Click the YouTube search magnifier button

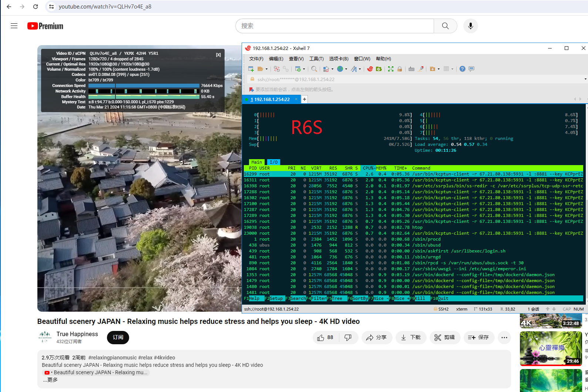(446, 26)
